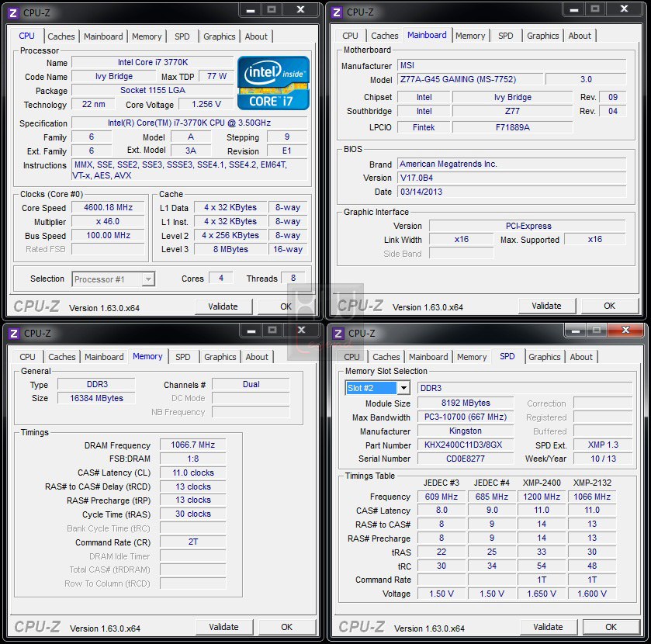651x644 pixels.
Task: Confirm with OK in the Mainboard window
Action: [x=609, y=306]
